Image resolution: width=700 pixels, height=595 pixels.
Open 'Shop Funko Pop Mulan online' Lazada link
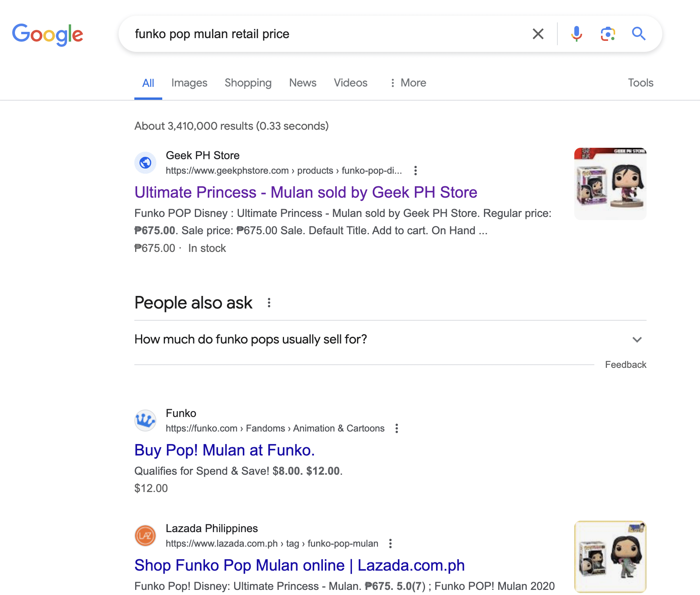[299, 566]
